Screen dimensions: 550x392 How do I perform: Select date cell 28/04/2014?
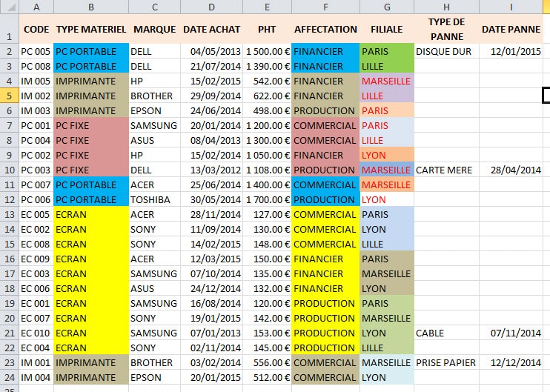(511, 170)
